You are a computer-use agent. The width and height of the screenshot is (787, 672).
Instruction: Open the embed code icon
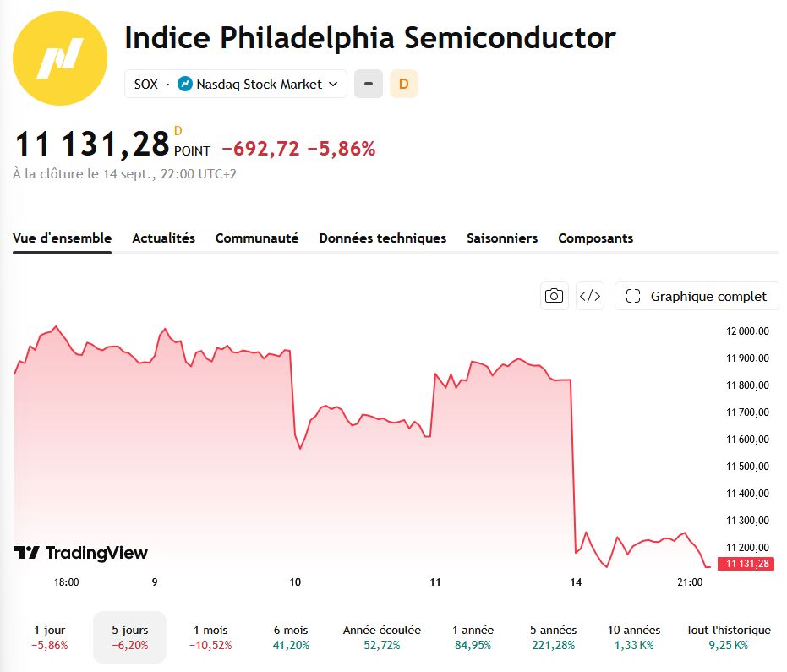pos(590,296)
